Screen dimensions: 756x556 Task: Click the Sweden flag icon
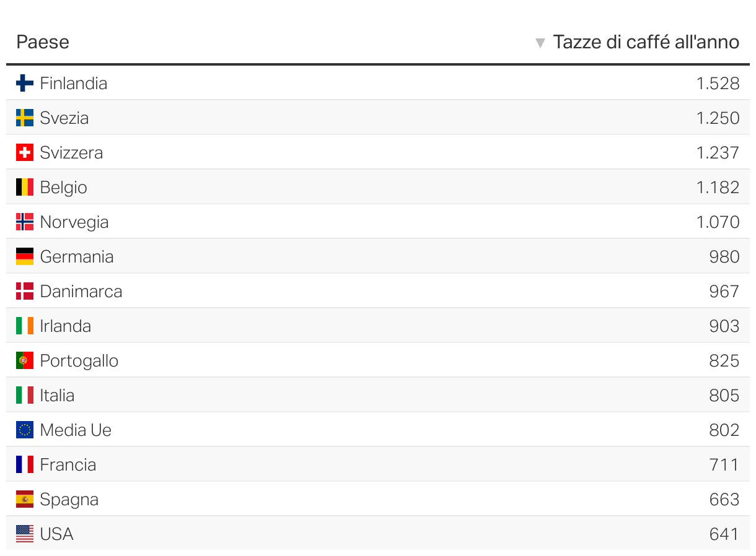tap(25, 118)
